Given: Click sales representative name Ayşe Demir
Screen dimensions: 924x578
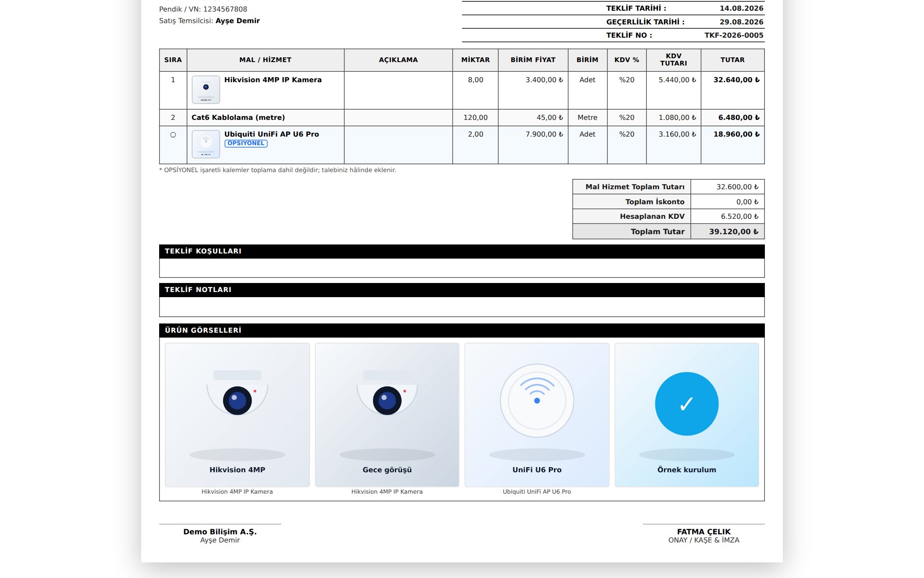Looking at the screenshot, I should click(237, 21).
